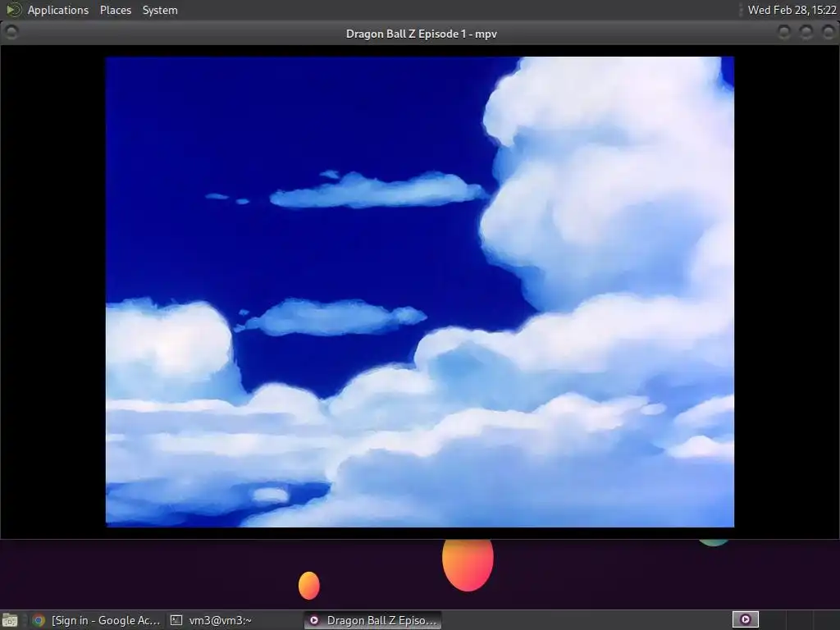The width and height of the screenshot is (840, 630).
Task: Minimize the mpv window
Action: (783, 33)
